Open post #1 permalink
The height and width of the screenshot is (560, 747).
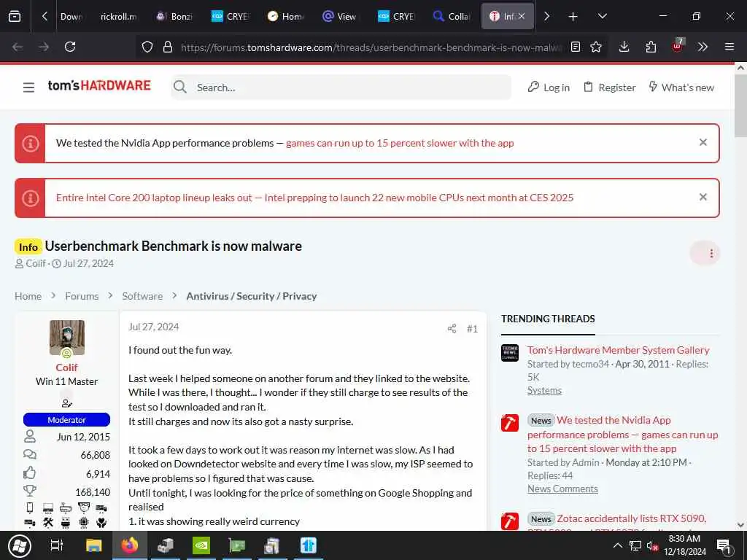point(472,329)
